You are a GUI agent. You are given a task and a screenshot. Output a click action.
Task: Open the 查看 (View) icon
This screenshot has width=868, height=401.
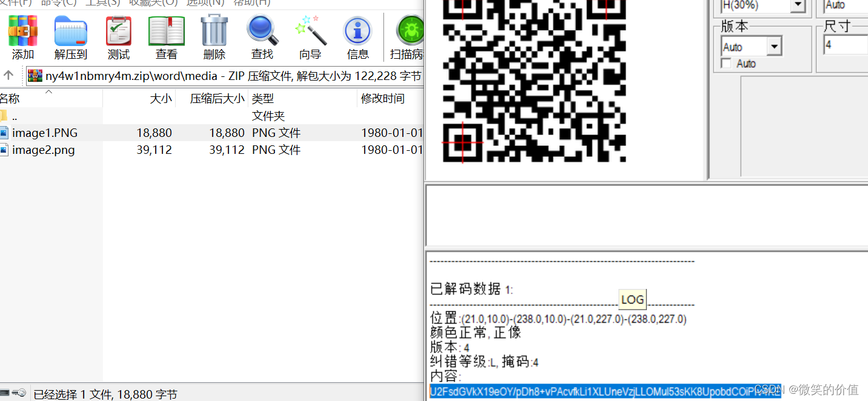click(166, 30)
